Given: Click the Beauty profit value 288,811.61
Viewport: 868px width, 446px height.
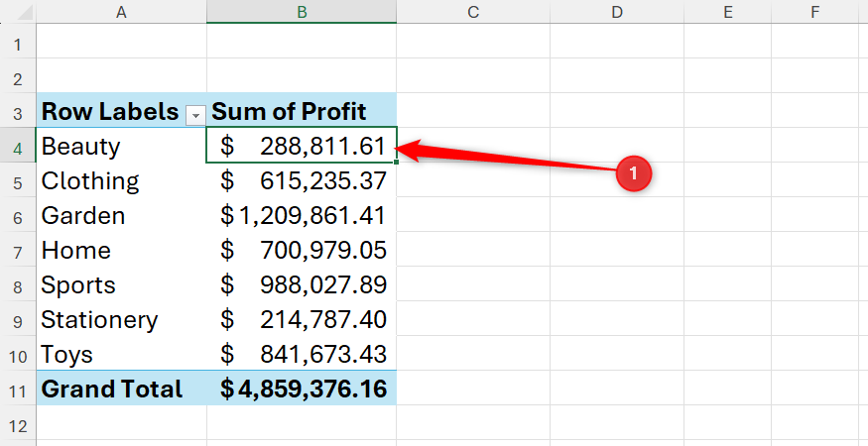Looking at the screenshot, I should tap(302, 145).
